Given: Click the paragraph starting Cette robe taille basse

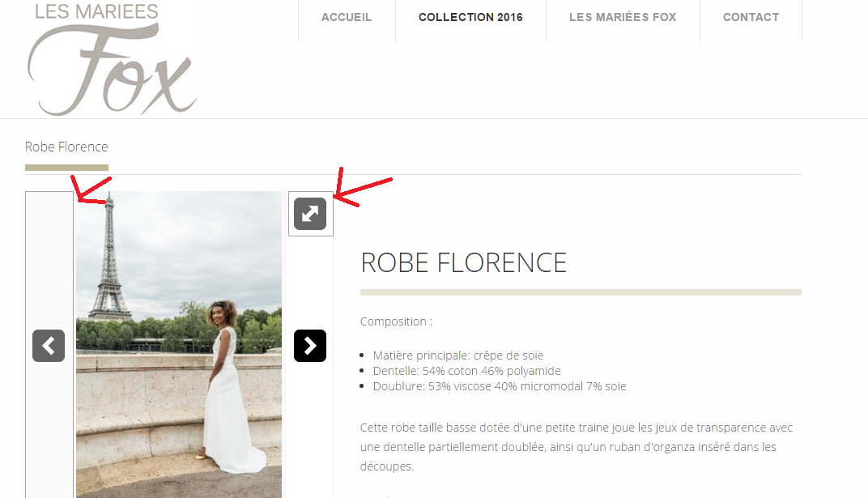Looking at the screenshot, I should [577, 446].
